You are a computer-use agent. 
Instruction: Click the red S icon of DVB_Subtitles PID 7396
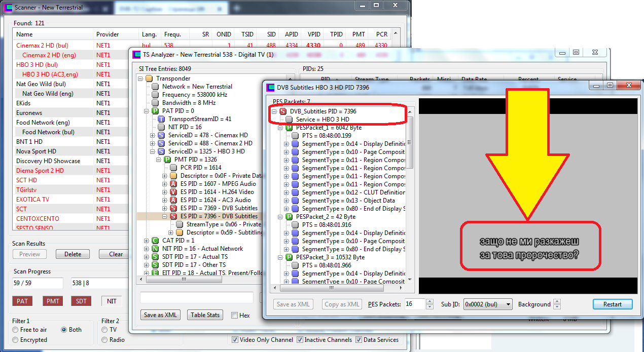tap(283, 111)
